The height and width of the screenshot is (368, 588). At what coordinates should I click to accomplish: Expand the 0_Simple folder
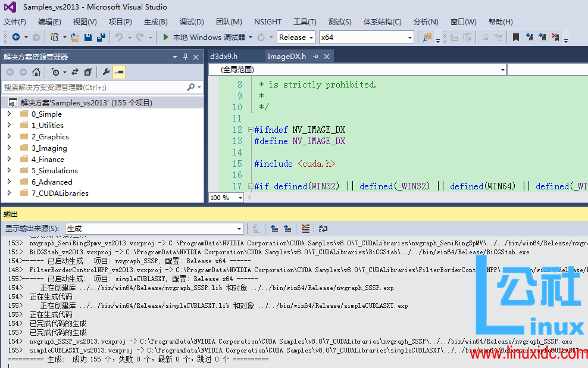click(x=10, y=114)
